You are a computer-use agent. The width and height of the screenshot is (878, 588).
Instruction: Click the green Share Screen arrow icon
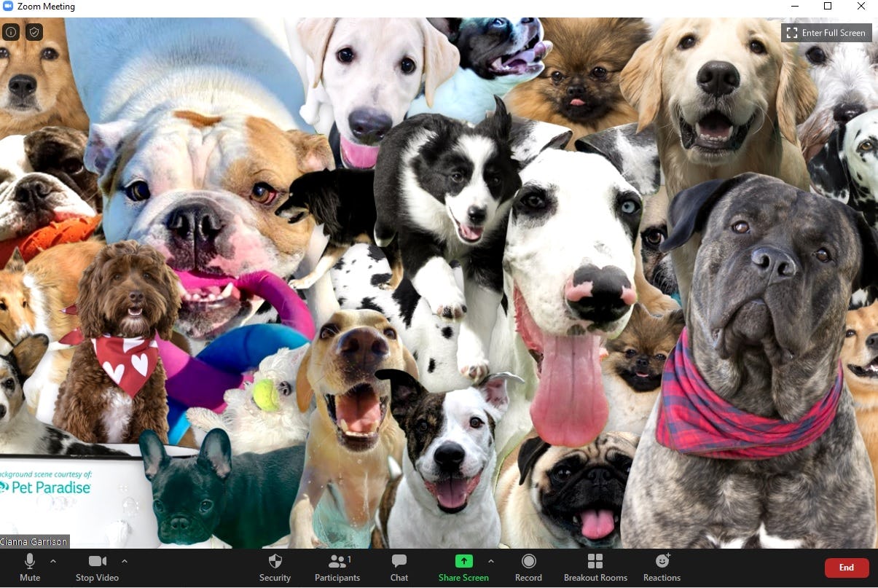[x=463, y=560]
